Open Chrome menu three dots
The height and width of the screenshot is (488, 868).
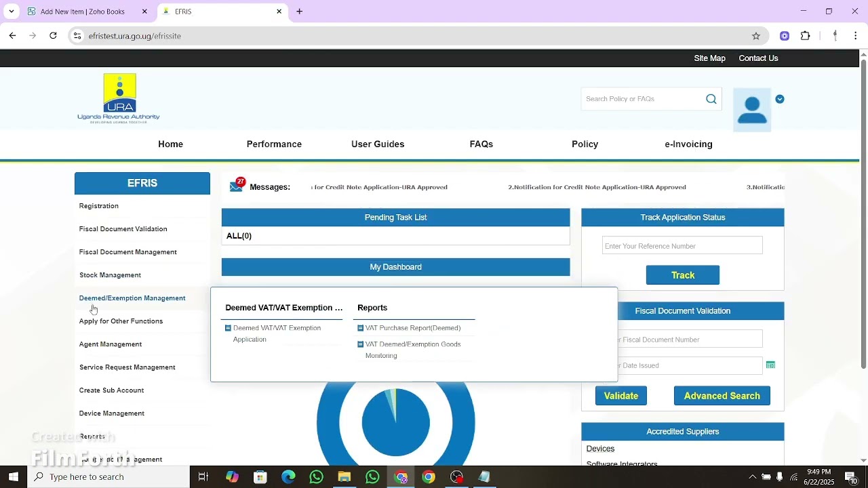click(x=856, y=36)
